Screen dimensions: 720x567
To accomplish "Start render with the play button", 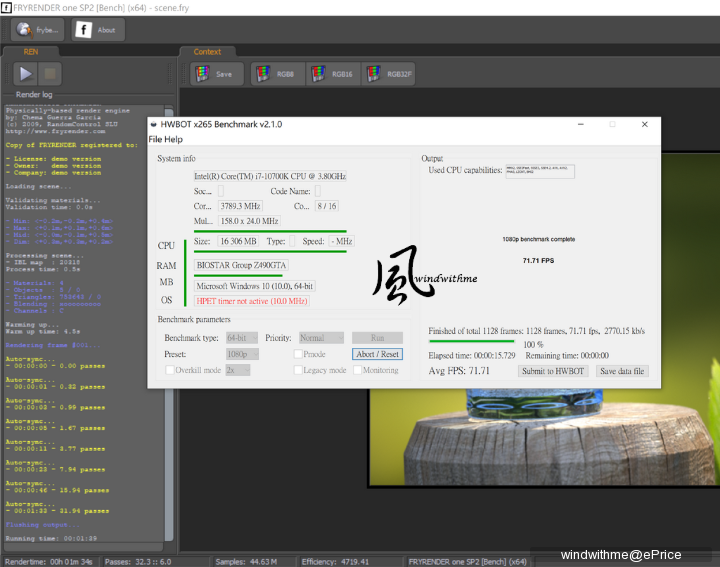I will click(25, 74).
